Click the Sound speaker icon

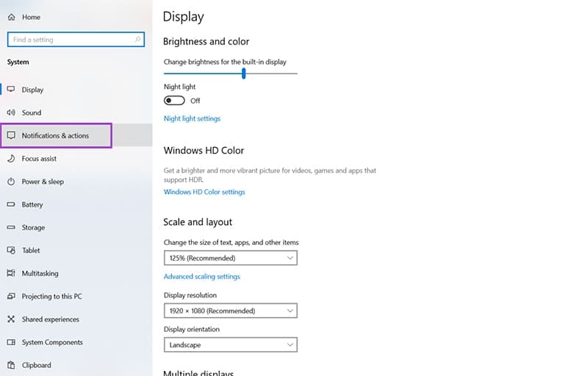coord(11,113)
